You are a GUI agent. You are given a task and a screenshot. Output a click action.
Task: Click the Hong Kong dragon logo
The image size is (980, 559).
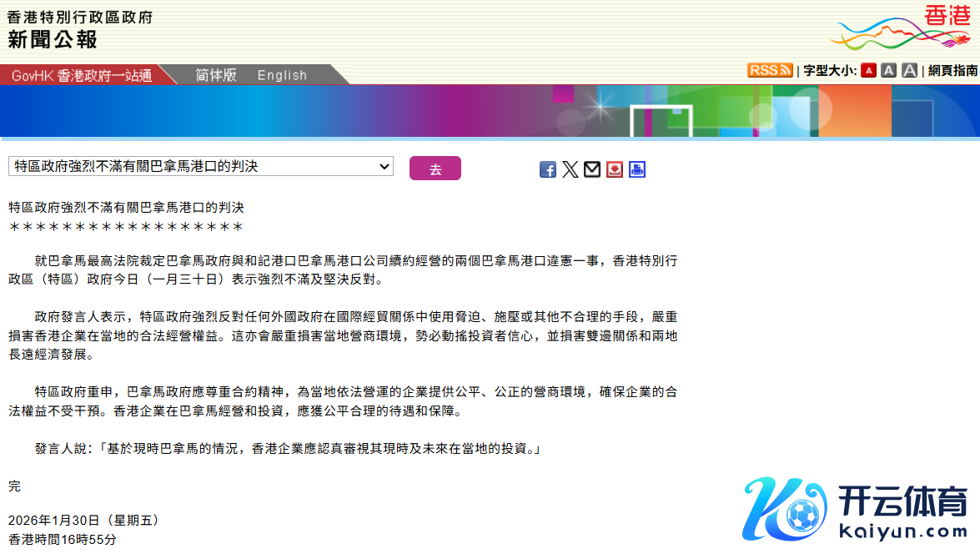[x=900, y=28]
